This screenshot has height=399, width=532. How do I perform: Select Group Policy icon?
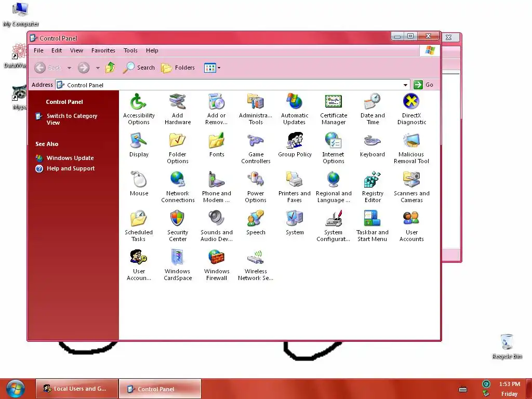[295, 145]
